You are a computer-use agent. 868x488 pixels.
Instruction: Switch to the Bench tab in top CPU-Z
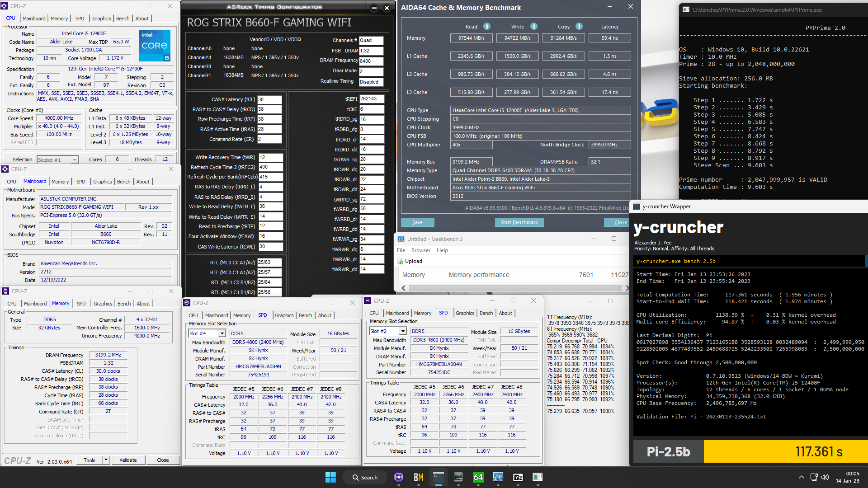click(x=123, y=19)
